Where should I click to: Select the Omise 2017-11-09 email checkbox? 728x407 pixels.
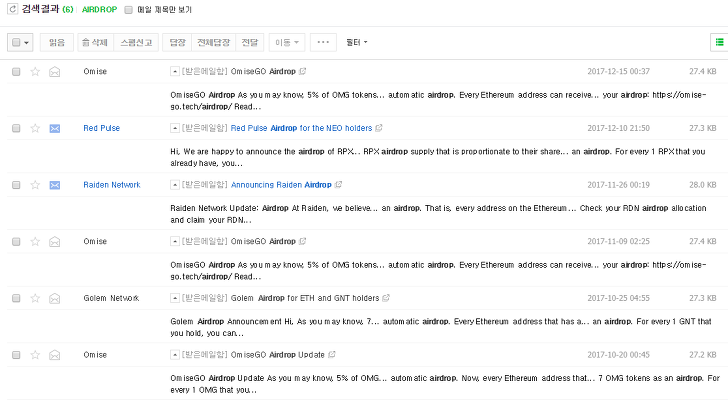coord(16,241)
